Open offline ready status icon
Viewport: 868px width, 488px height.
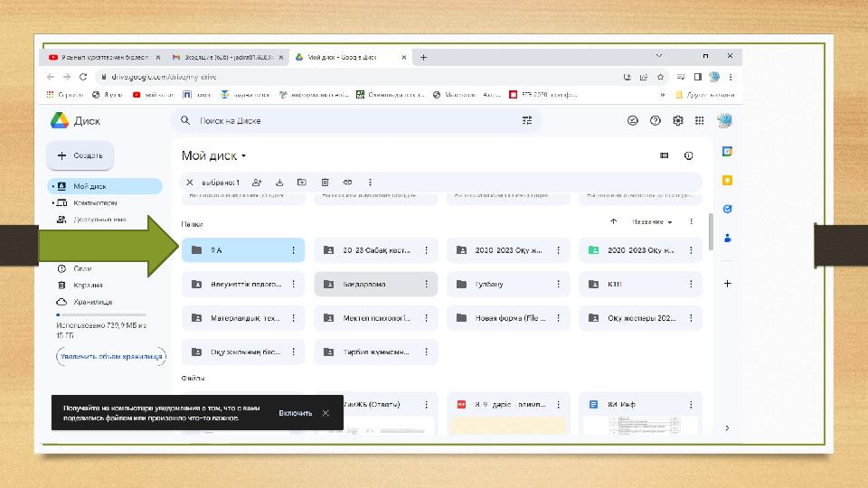pyautogui.click(x=633, y=120)
